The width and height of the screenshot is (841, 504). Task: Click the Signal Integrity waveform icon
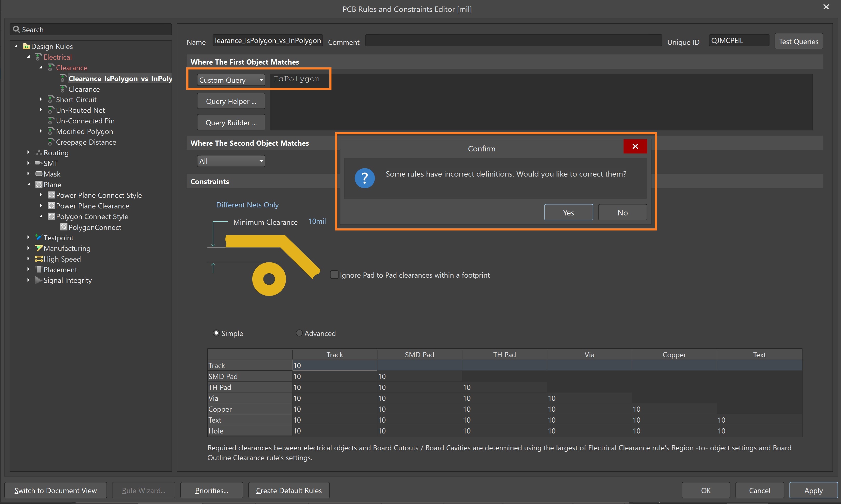click(39, 280)
